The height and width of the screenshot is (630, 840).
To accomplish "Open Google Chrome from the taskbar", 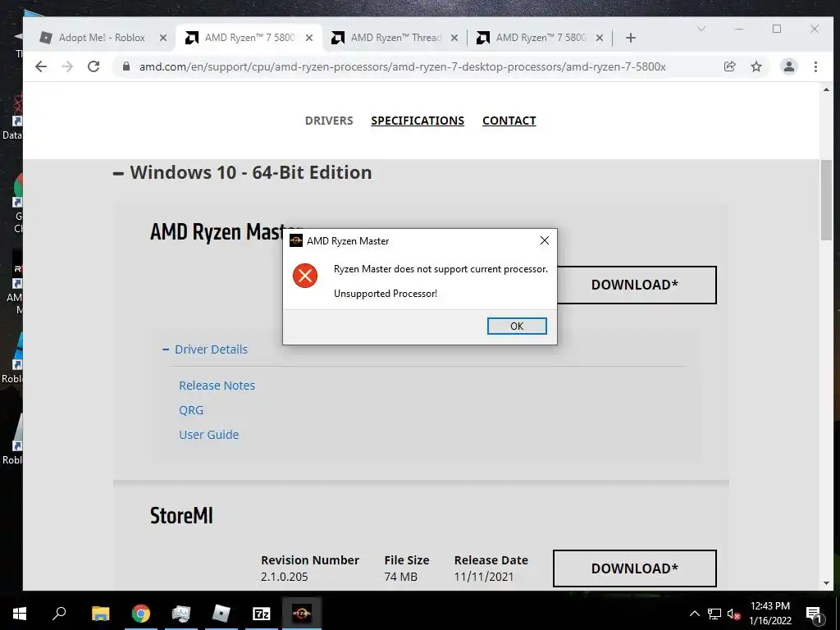I will pyautogui.click(x=140, y=614).
